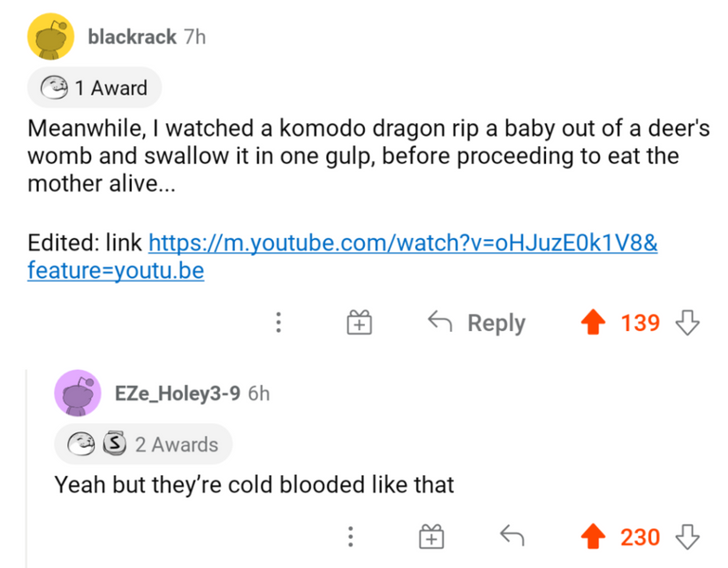The height and width of the screenshot is (568, 728).
Task: Open the blackrack username profile
Action: [132, 37]
